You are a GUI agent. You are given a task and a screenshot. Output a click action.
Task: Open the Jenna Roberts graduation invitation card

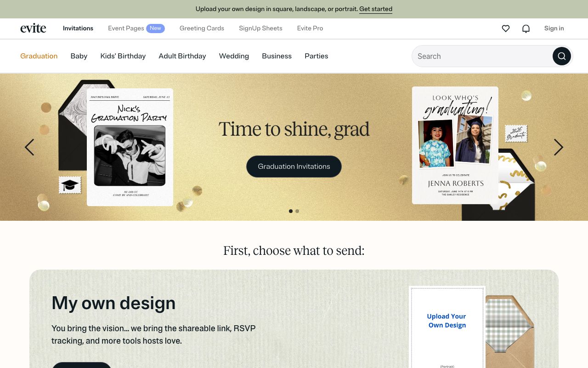(x=455, y=145)
